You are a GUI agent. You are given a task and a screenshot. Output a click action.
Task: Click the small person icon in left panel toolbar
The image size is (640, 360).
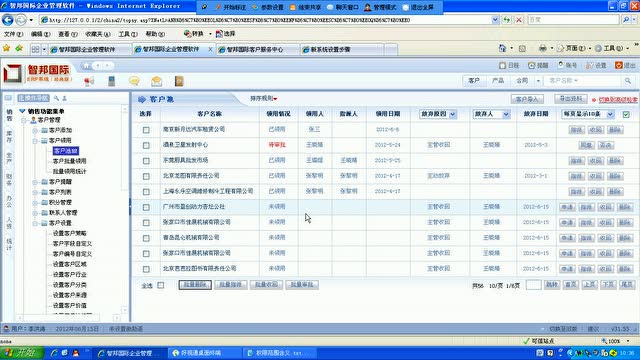click(x=64, y=98)
